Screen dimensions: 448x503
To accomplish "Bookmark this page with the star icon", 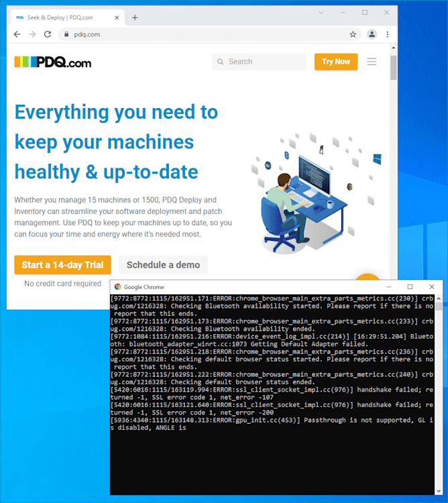I will click(x=353, y=34).
